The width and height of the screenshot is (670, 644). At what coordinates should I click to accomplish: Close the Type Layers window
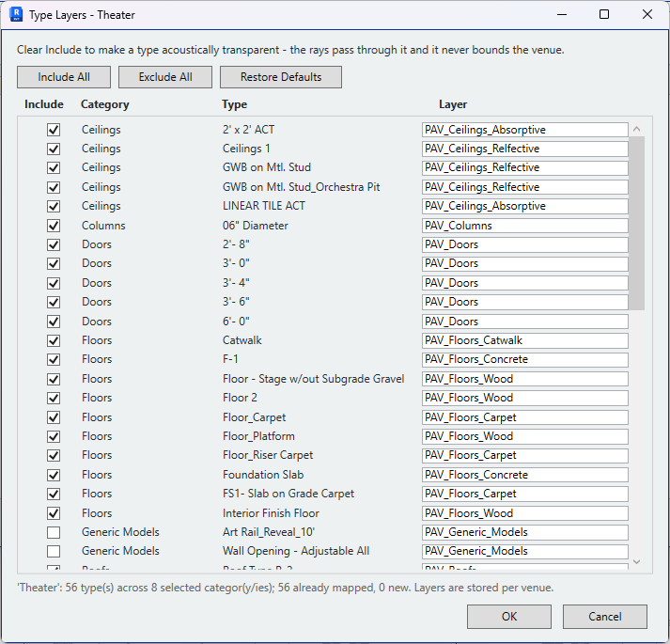647,14
